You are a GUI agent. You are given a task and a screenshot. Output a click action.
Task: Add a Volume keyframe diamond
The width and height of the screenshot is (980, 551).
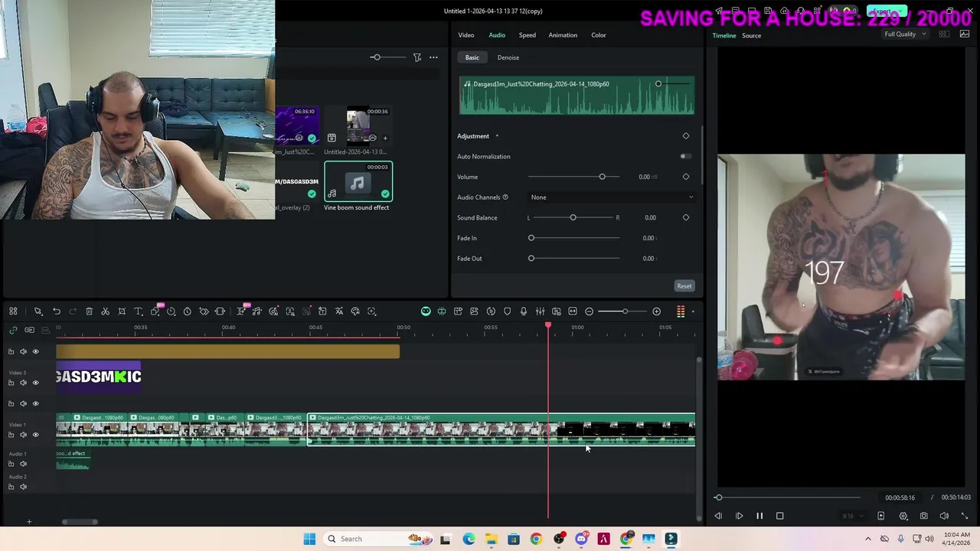coord(685,177)
